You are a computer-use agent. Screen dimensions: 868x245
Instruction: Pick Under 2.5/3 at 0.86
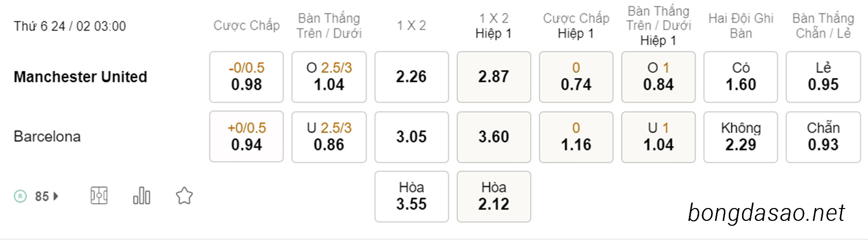pyautogui.click(x=329, y=137)
